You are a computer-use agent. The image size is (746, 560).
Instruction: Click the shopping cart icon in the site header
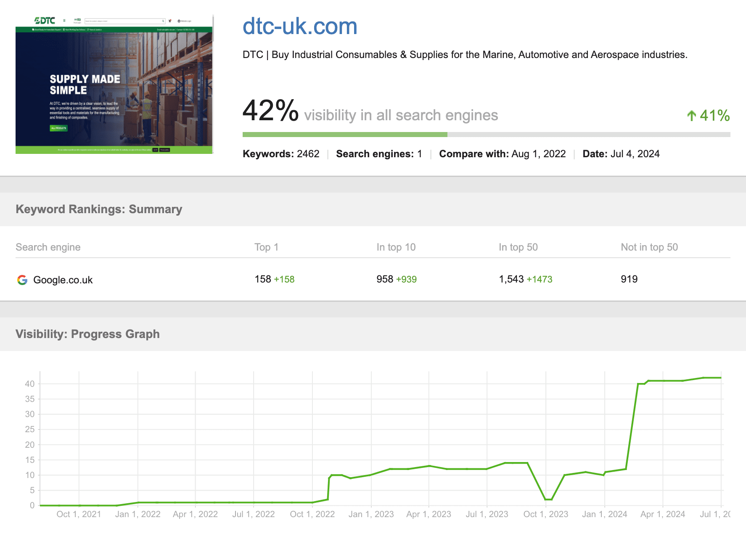pyautogui.click(x=169, y=21)
